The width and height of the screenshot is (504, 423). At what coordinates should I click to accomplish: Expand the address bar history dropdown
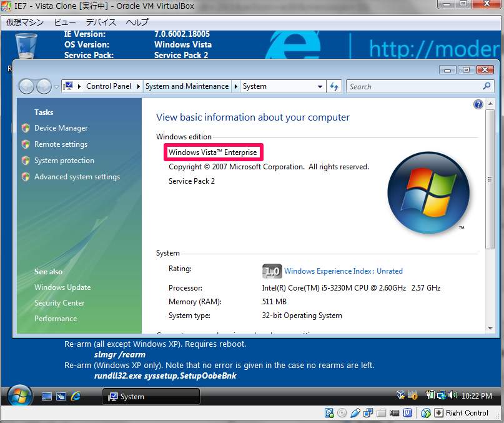pos(320,87)
